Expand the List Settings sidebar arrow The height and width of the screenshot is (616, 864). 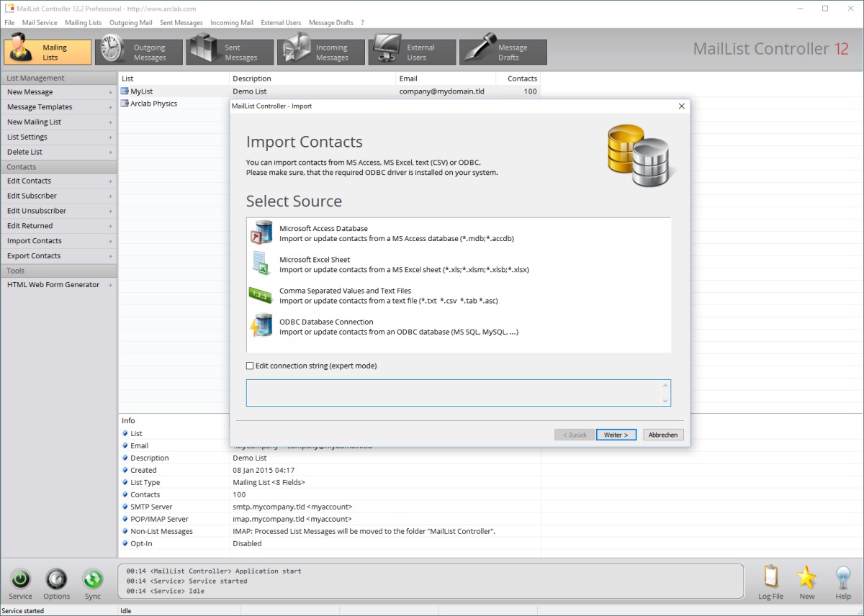110,137
